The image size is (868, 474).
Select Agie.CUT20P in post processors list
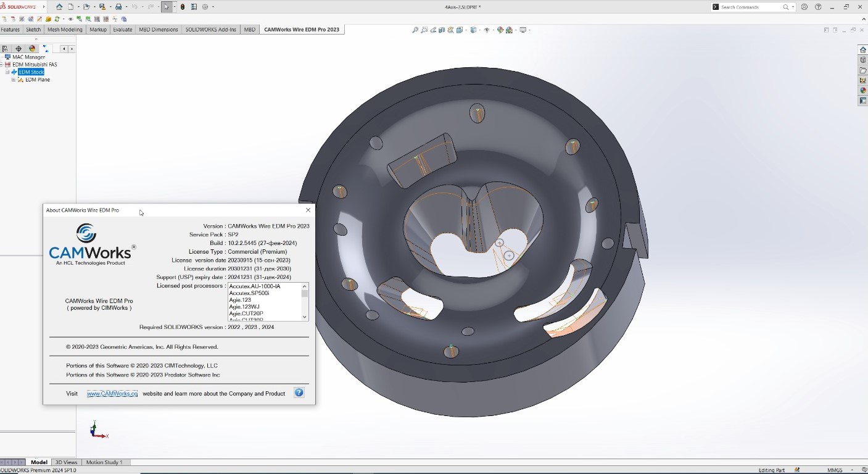(246, 314)
